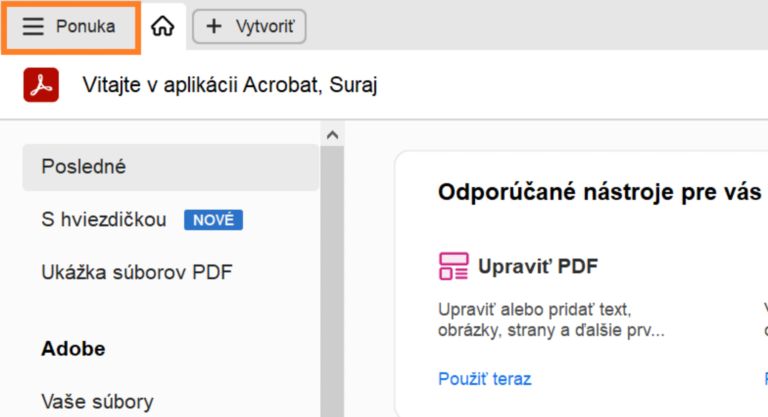Select Posledné in the sidebar

[x=170, y=167]
